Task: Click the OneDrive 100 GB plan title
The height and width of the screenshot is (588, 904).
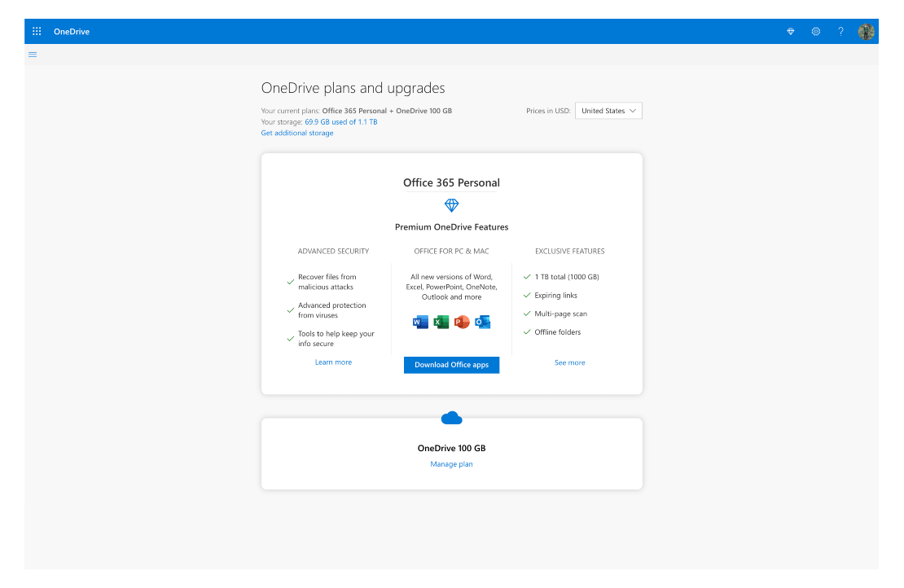Action: (x=451, y=448)
